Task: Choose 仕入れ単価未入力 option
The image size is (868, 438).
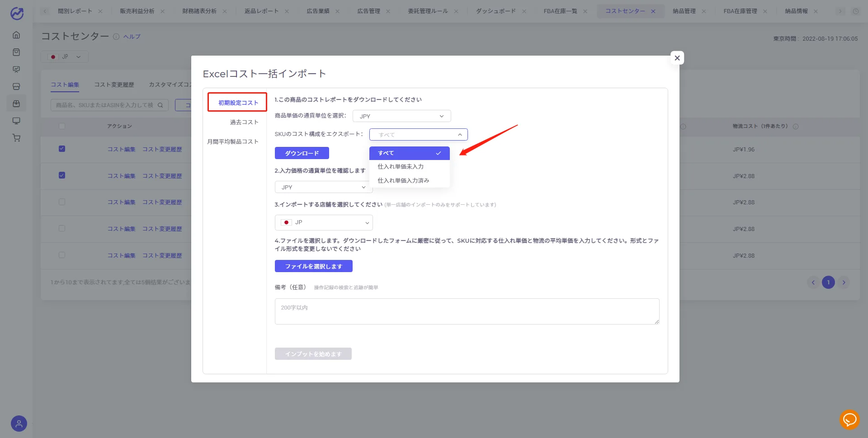Action: pos(409,167)
